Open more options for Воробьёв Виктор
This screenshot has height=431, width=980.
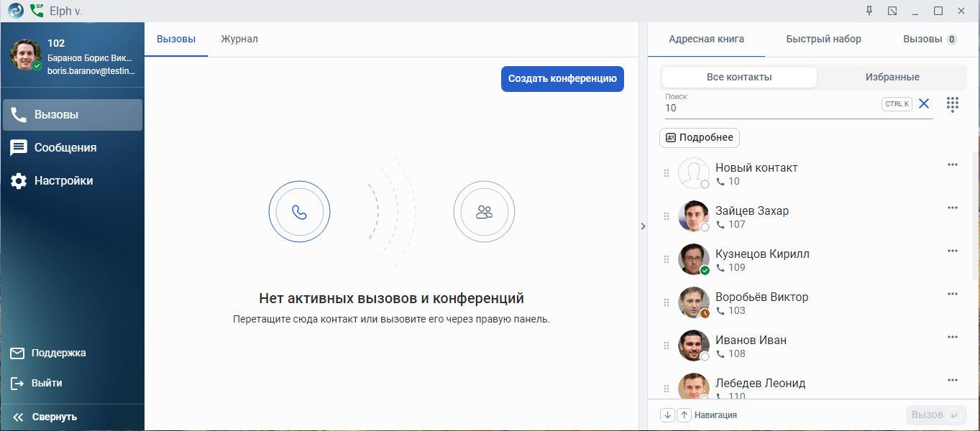tap(953, 294)
